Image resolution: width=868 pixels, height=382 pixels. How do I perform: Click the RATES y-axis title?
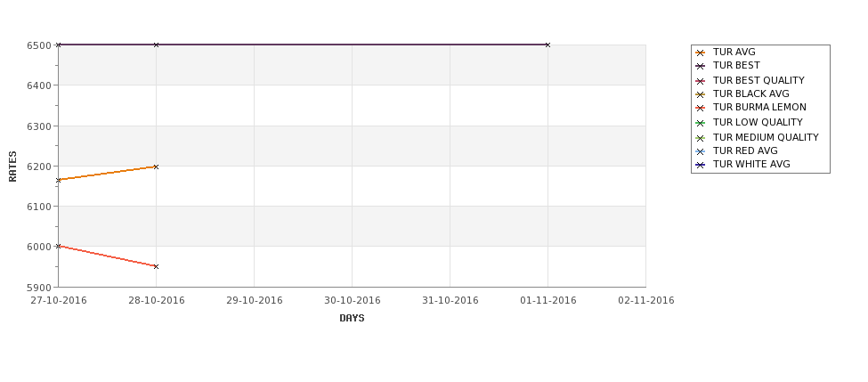coord(12,167)
